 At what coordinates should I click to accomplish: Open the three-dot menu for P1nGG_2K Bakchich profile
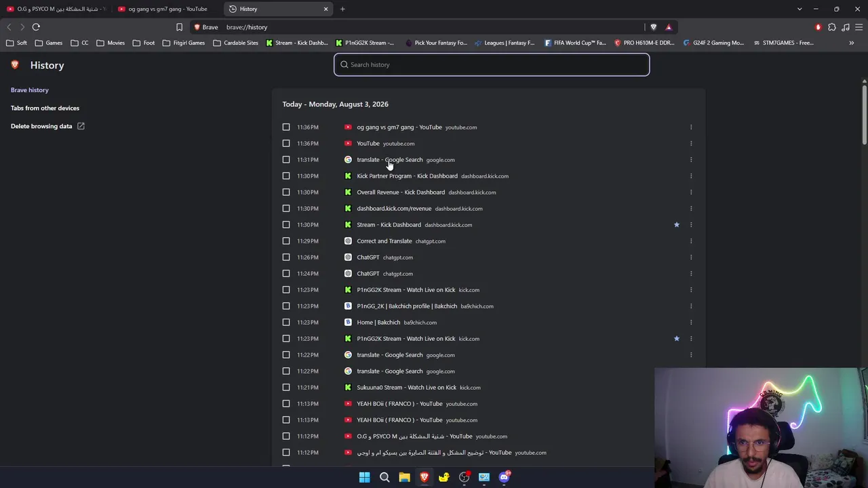point(691,306)
